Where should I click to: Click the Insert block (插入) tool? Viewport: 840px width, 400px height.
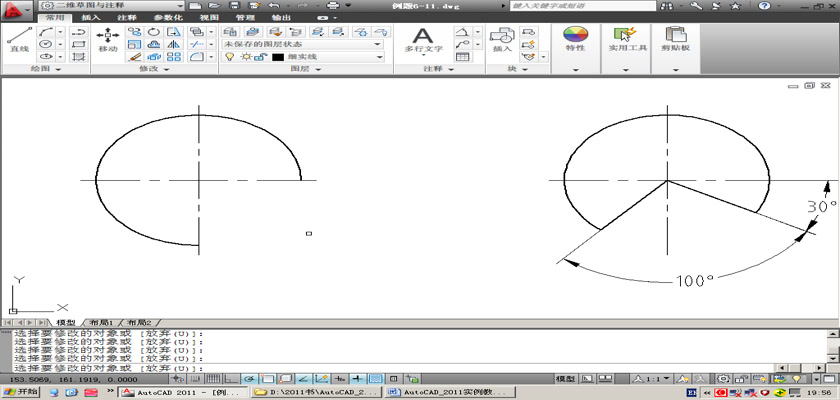pos(502,40)
